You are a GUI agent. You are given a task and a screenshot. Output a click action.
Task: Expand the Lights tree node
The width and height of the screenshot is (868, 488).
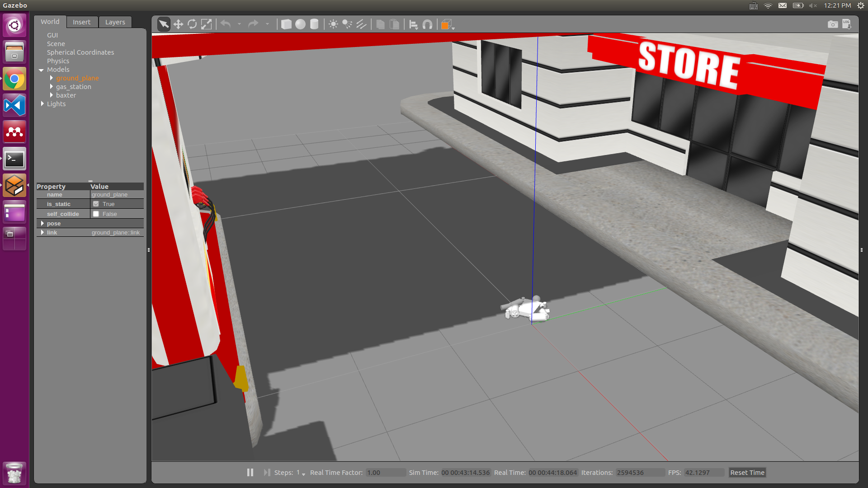[42, 104]
